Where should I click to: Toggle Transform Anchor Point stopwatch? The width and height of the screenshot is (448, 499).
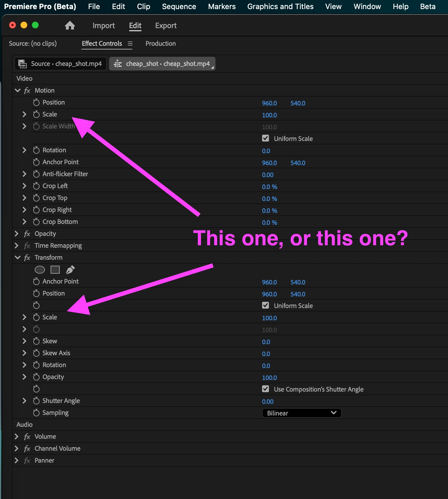pos(36,281)
